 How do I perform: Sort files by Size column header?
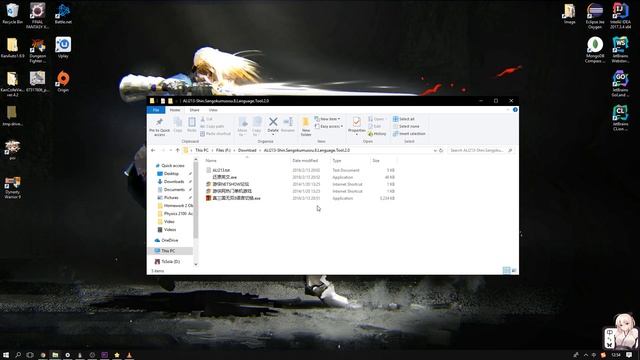click(376, 161)
